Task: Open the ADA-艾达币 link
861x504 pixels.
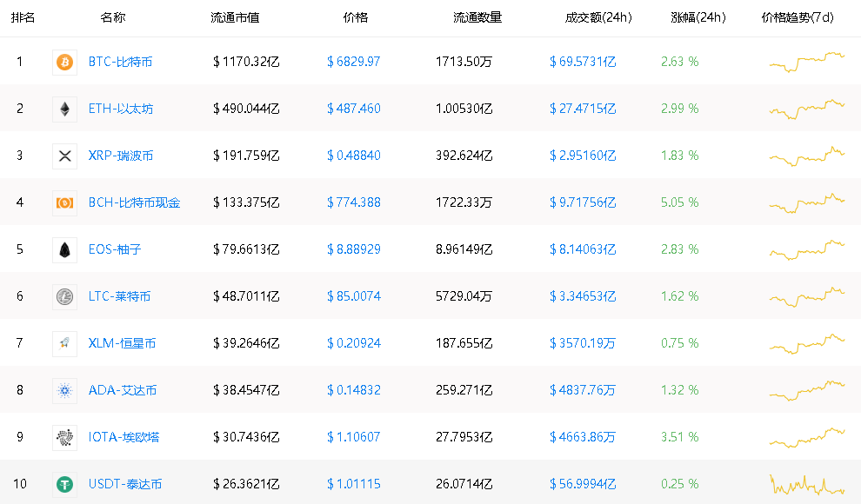Action: tap(123, 390)
